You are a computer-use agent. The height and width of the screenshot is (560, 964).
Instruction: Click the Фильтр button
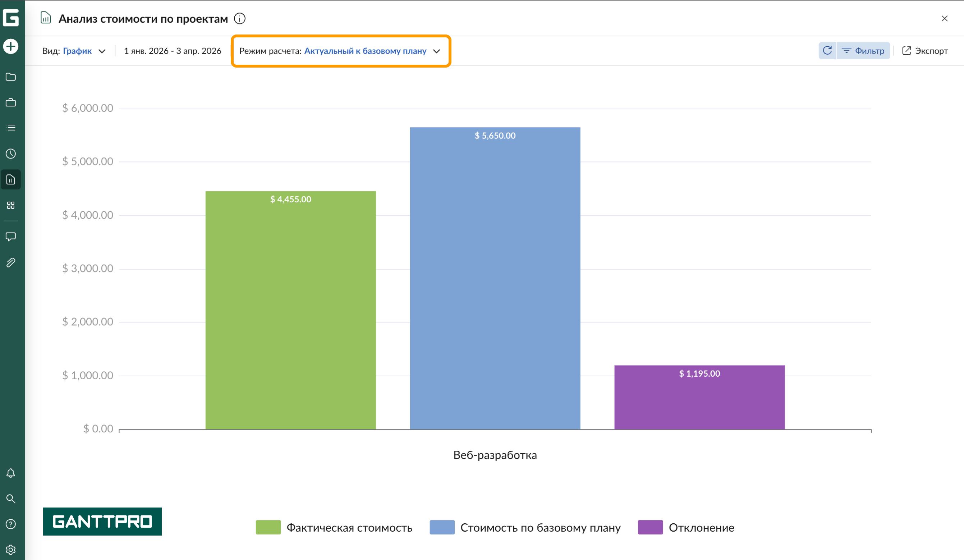click(863, 50)
